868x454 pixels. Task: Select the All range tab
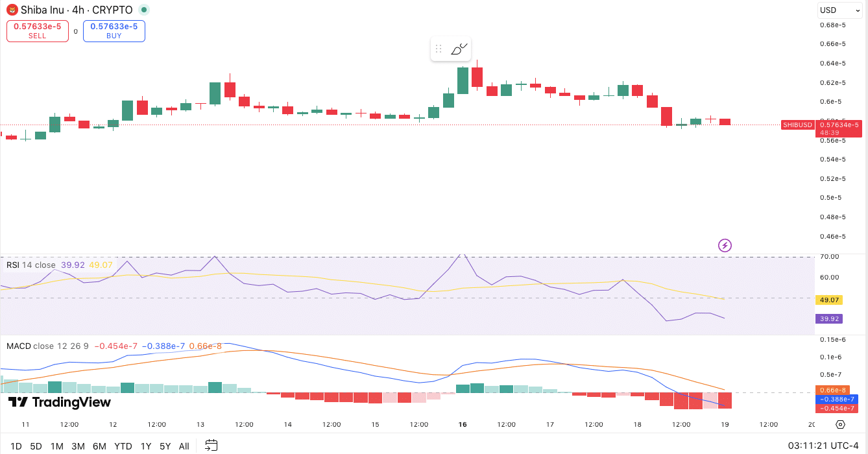[x=184, y=446]
